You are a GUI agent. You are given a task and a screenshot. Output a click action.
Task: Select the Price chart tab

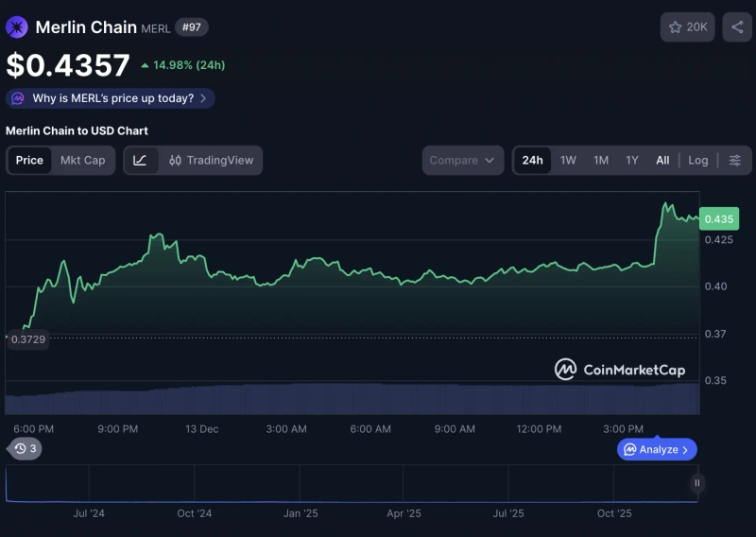(x=29, y=160)
